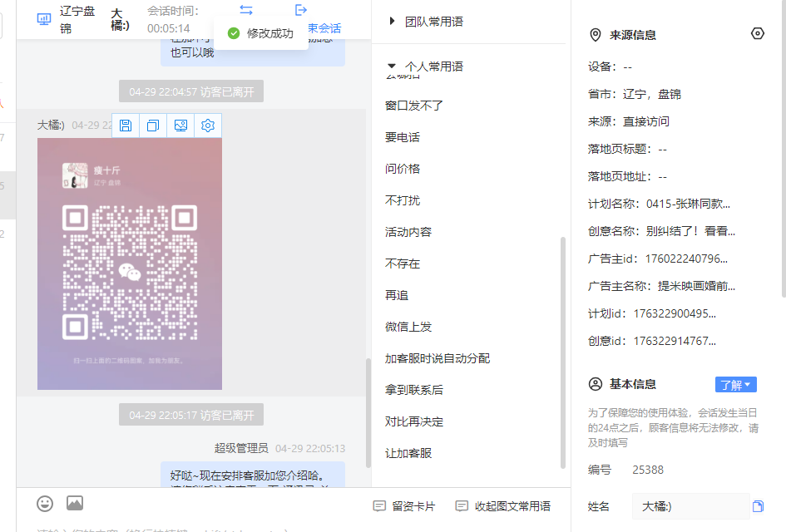The image size is (786, 532).
Task: Click the monitor device icon beside 辽宁盘锦
Action: pyautogui.click(x=44, y=20)
